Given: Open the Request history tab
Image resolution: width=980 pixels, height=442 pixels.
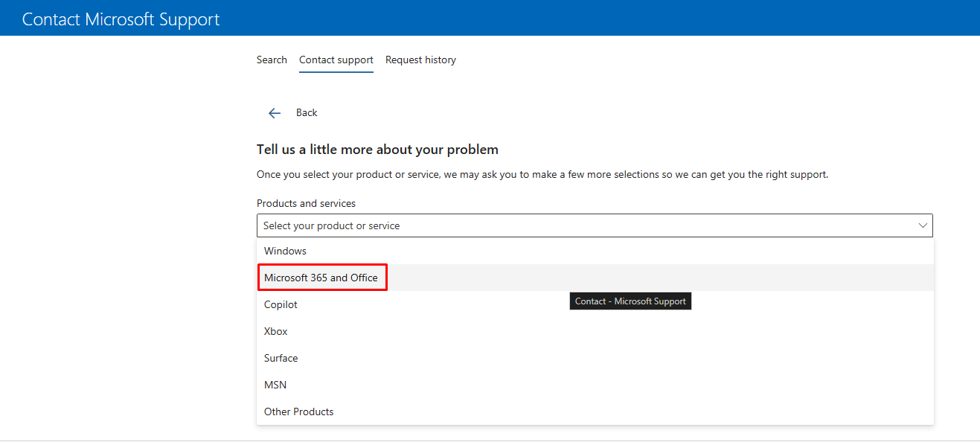Looking at the screenshot, I should [x=420, y=60].
